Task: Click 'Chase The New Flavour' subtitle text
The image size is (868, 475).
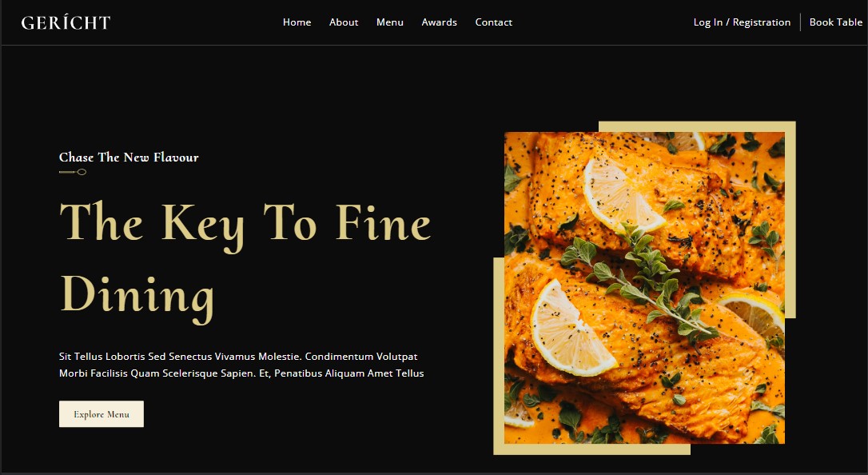Action: [129, 158]
